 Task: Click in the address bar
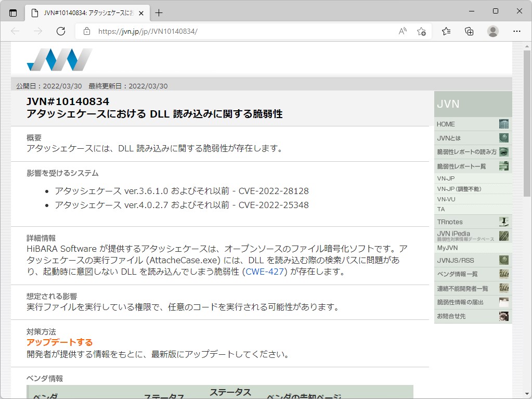point(208,31)
